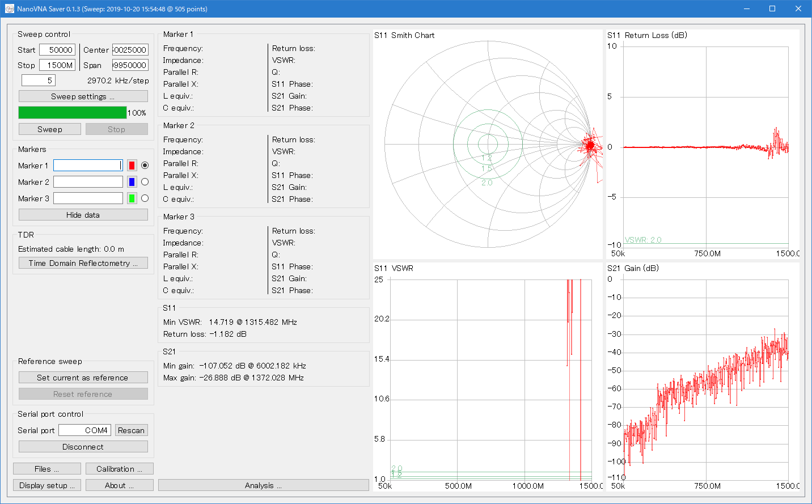Click the NanoVNA Saver app icon in title bar
Viewport: 812px width, 504px height.
[x=9, y=9]
